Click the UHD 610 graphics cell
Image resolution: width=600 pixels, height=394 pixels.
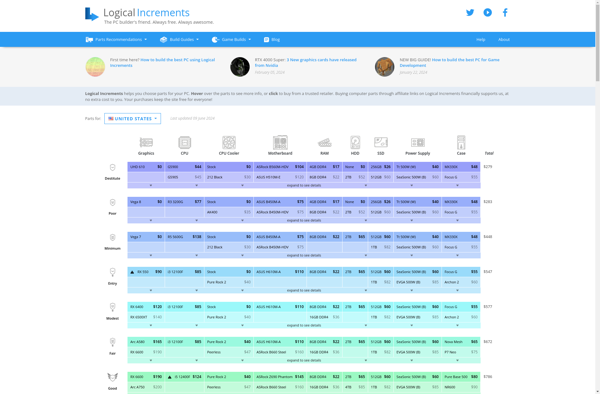146,167
